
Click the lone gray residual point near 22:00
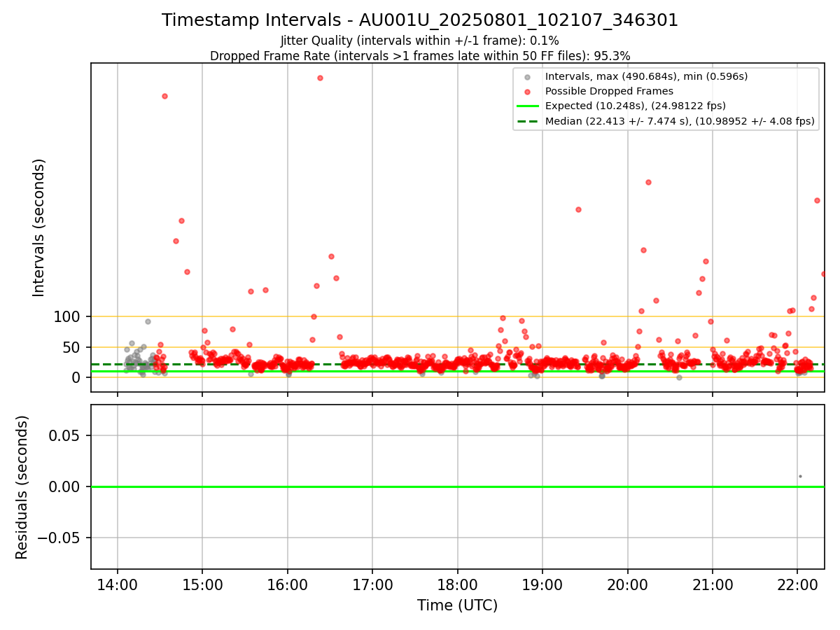(800, 476)
